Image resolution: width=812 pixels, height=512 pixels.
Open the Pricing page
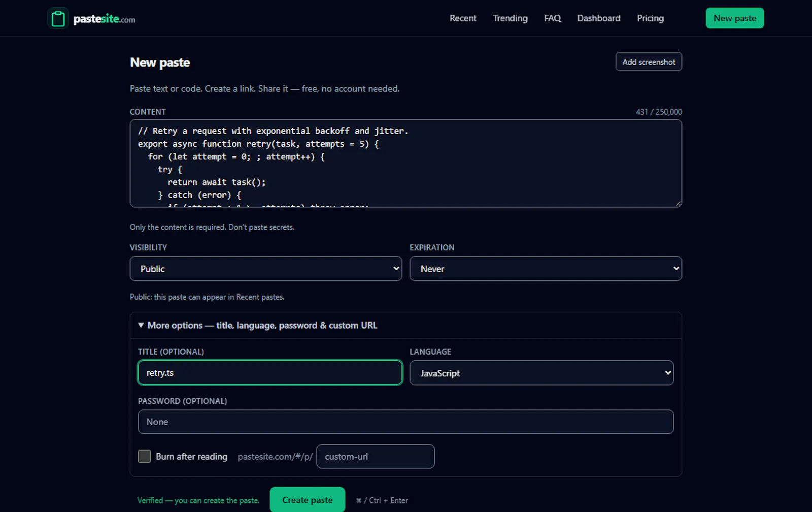pyautogui.click(x=650, y=18)
